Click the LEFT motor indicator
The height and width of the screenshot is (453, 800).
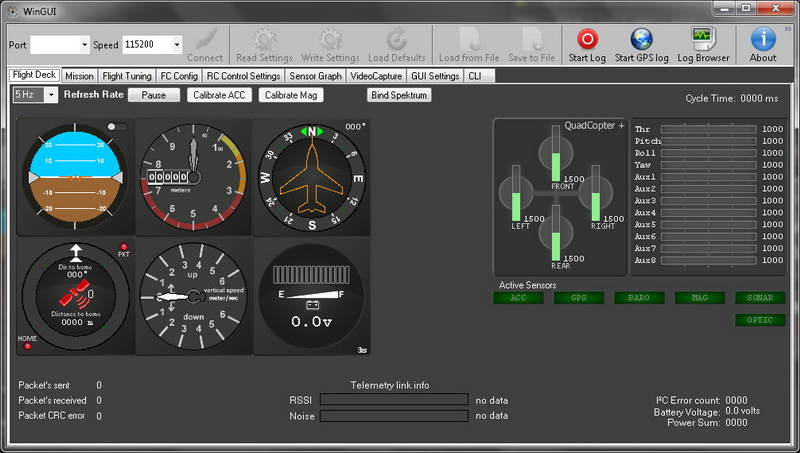coord(516,193)
